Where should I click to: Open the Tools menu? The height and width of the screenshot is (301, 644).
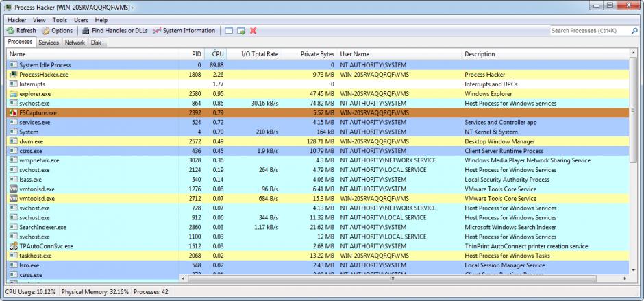click(x=60, y=20)
